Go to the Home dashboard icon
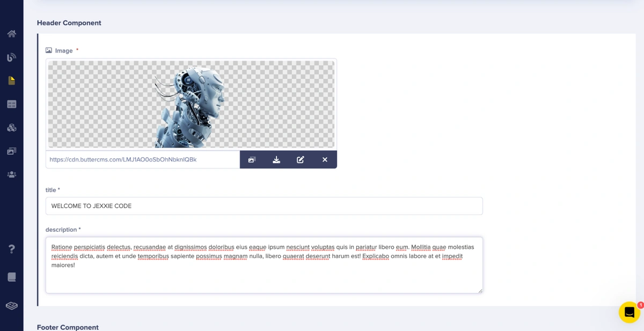 click(11, 34)
